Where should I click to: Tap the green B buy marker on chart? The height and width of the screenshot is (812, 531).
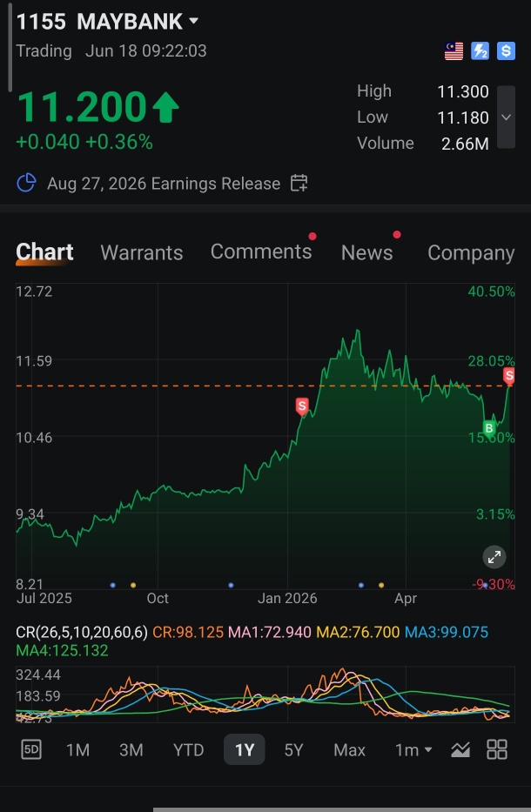pos(489,428)
